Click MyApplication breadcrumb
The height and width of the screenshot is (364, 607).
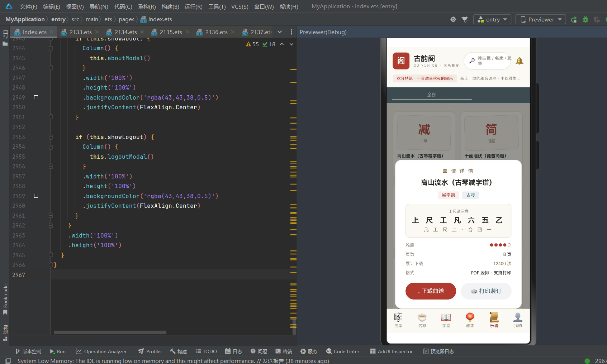pos(25,19)
